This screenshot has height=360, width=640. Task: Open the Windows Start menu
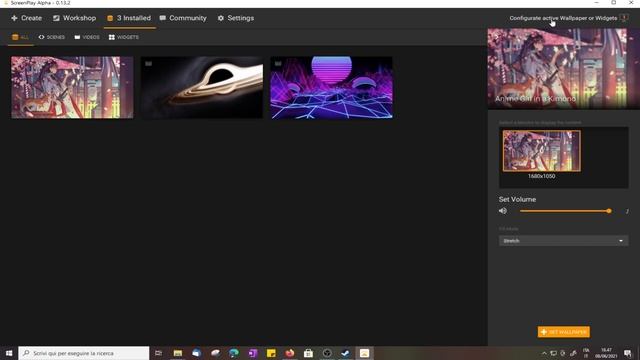coord(9,353)
